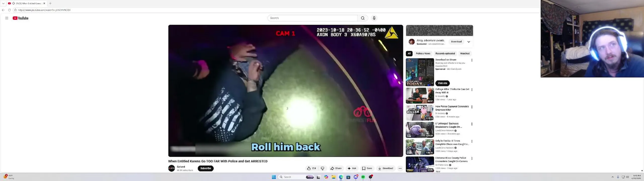644x181 pixels.
Task: Save the video to a playlist
Action: click(x=367, y=168)
